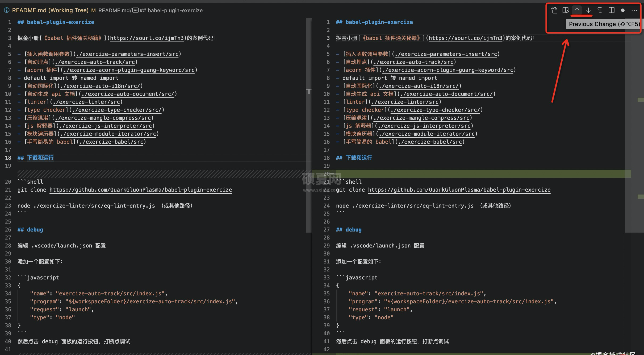Click the left pane vertical scrollbar
Viewport: 644px width, 355px height.
[x=309, y=125]
